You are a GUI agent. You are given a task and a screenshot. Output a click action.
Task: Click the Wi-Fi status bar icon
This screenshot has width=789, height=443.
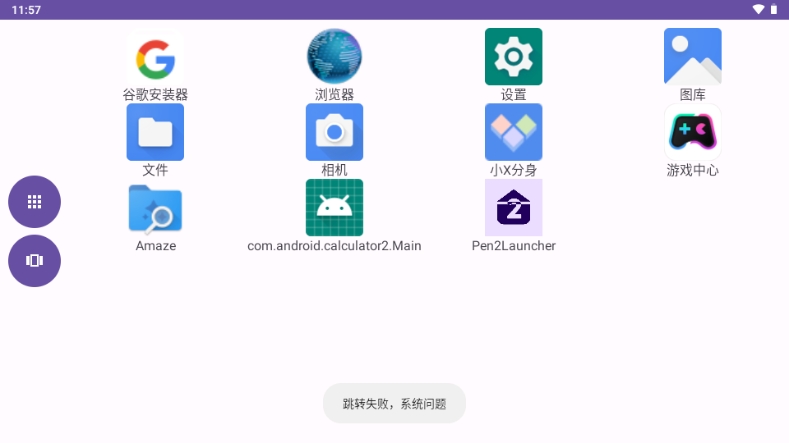pos(758,9)
